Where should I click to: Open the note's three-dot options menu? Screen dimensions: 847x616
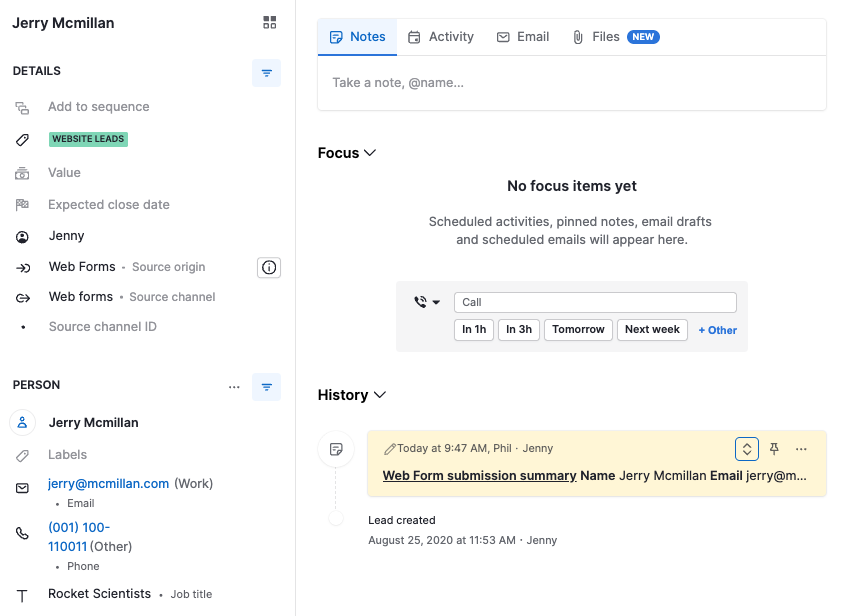(x=801, y=449)
